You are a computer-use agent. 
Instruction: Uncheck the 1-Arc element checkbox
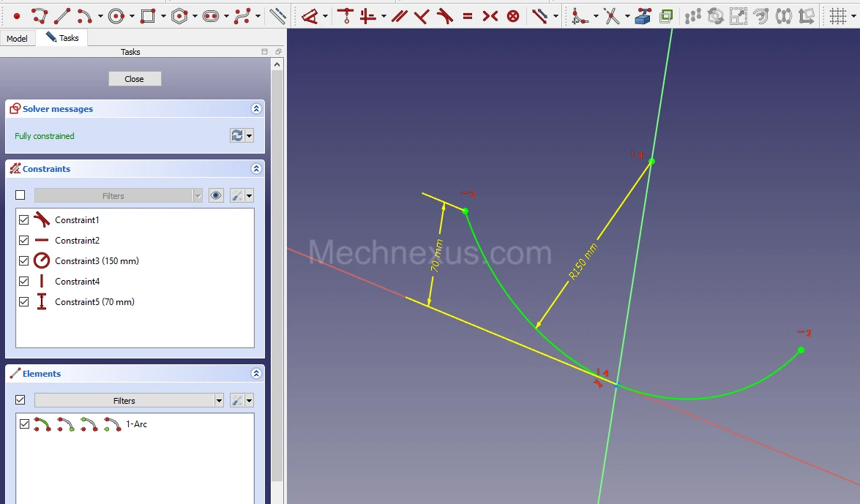[24, 424]
